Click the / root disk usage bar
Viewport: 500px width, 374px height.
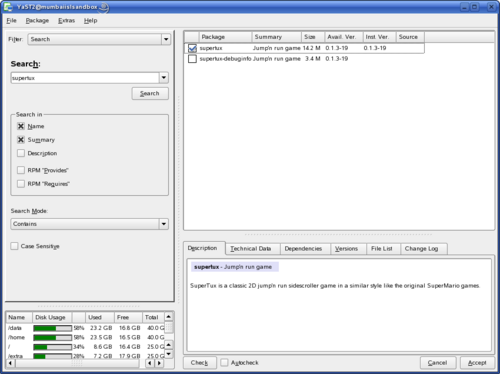coord(52,347)
